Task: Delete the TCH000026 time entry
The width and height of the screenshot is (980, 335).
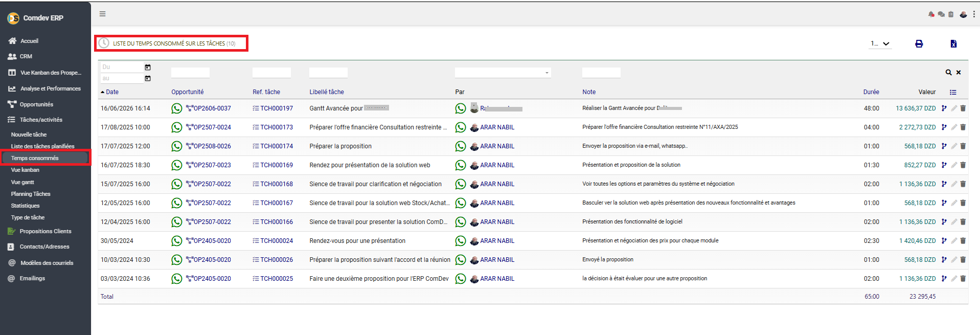Action: click(963, 260)
